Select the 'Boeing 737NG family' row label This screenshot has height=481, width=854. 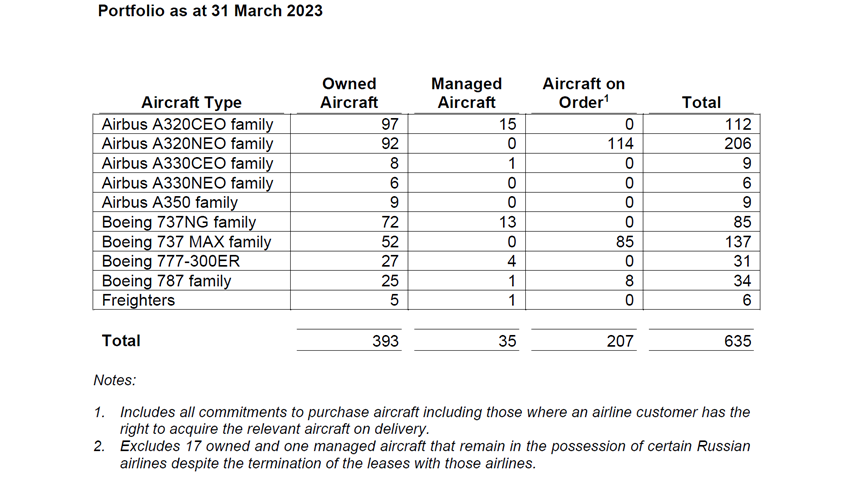pos(179,222)
